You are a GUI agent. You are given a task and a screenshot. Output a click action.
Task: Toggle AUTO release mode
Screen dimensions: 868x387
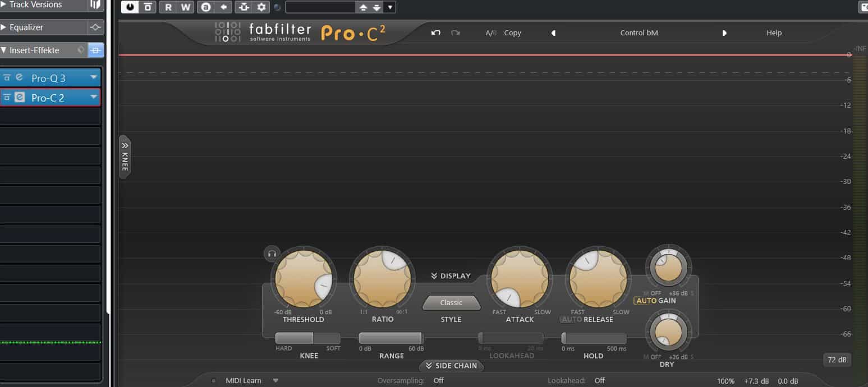click(x=568, y=319)
